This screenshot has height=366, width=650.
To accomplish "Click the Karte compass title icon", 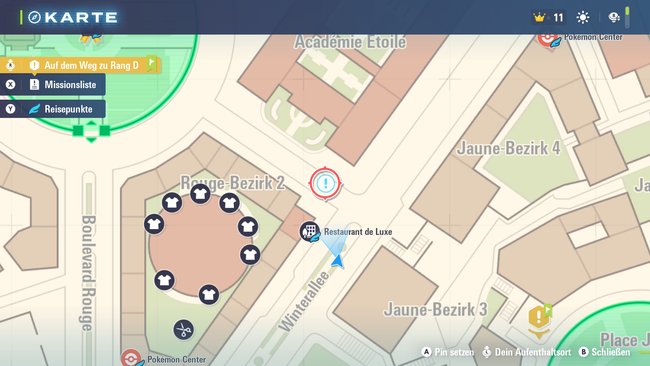I will click(x=34, y=17).
